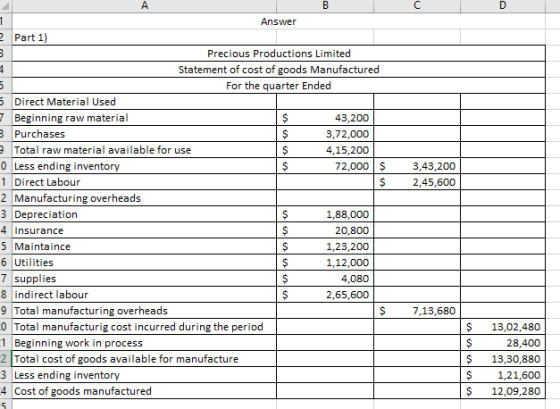Click the select-all corner triangle
This screenshot has height=409, width=560.
coord(6,6)
